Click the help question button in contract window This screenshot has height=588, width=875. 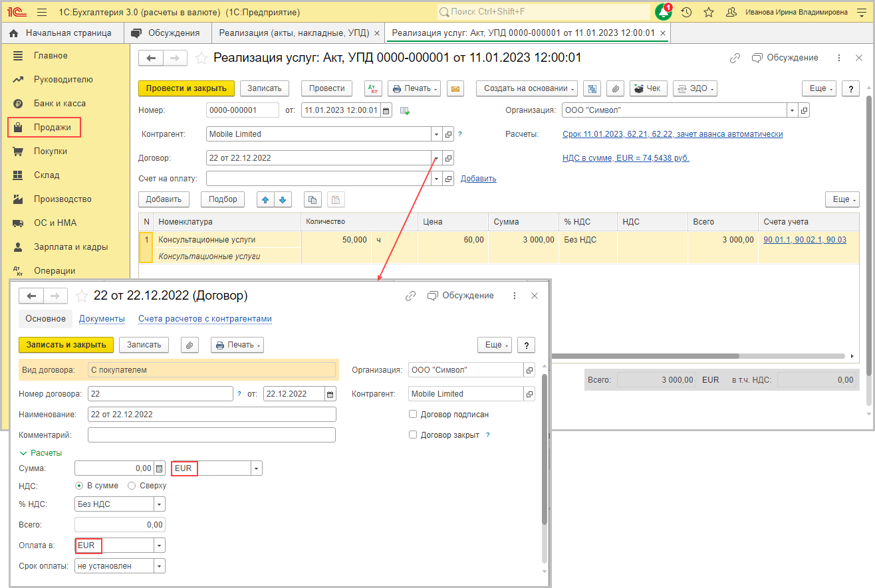[526, 345]
